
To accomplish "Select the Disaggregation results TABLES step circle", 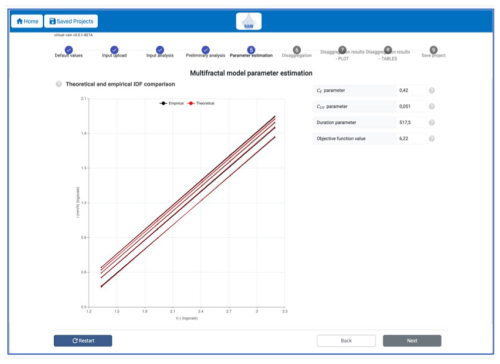I will 388,50.
